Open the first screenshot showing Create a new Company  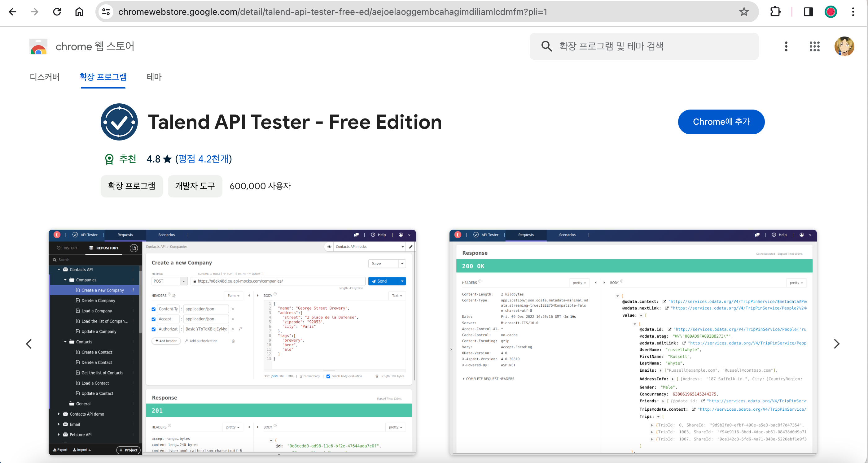point(232,342)
